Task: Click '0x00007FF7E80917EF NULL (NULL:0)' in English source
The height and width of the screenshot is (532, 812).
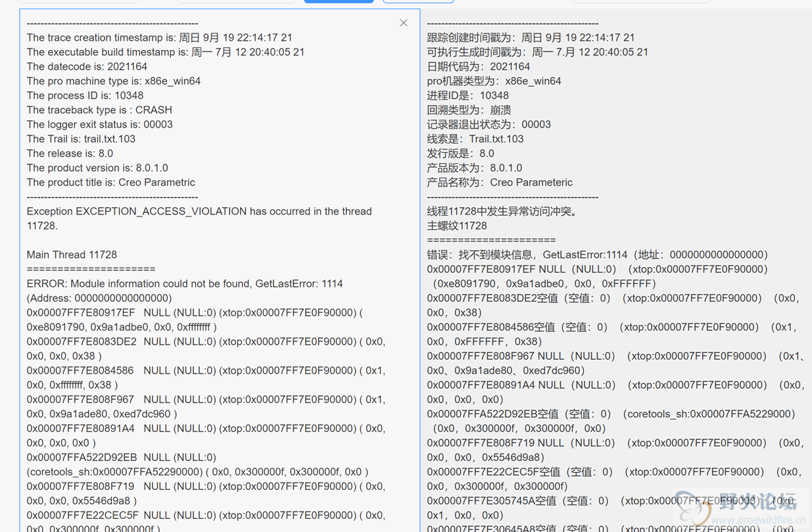Action: click(121, 312)
